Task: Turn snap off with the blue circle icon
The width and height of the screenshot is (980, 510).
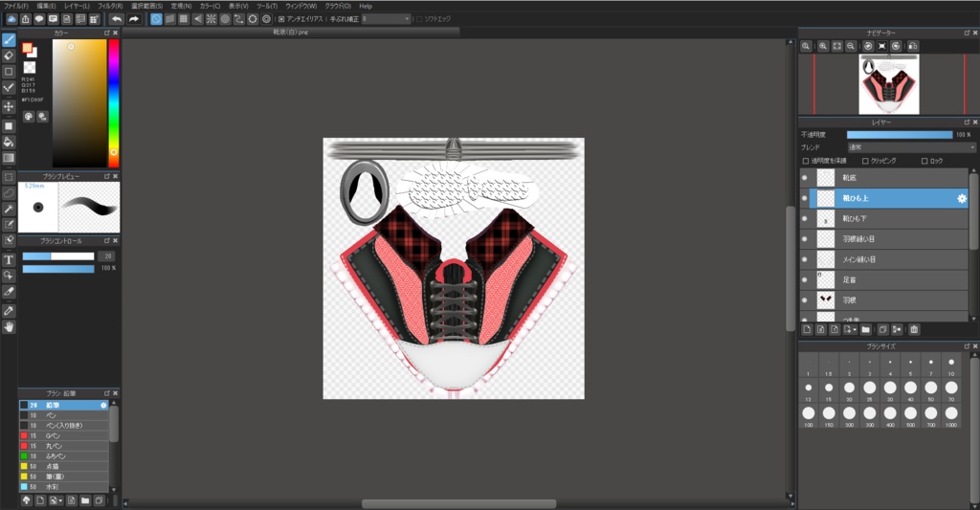Action: (156, 19)
